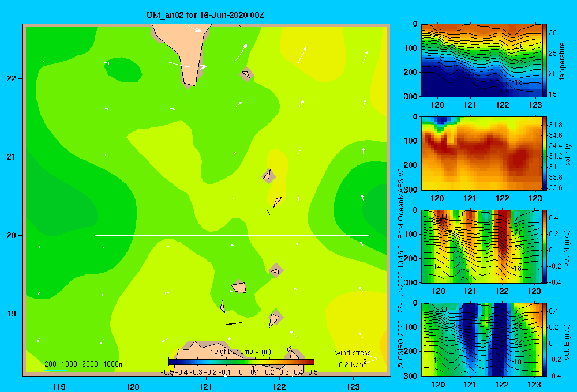Click the 18 contour label in temperature plot
The image size is (577, 392).
point(518,82)
